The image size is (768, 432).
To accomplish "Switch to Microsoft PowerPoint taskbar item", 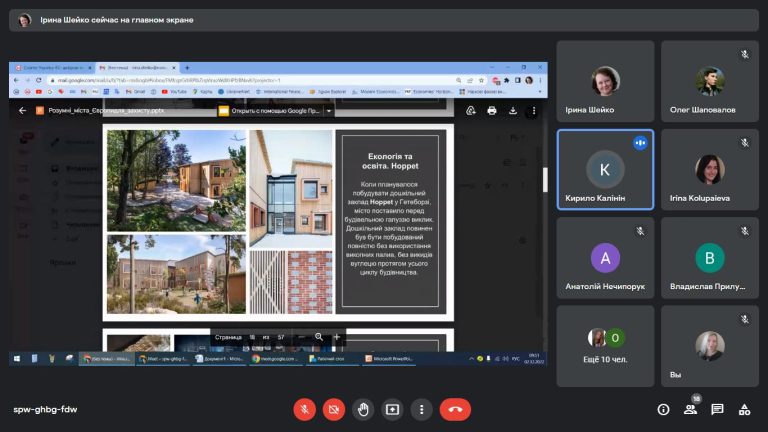I will (x=389, y=359).
